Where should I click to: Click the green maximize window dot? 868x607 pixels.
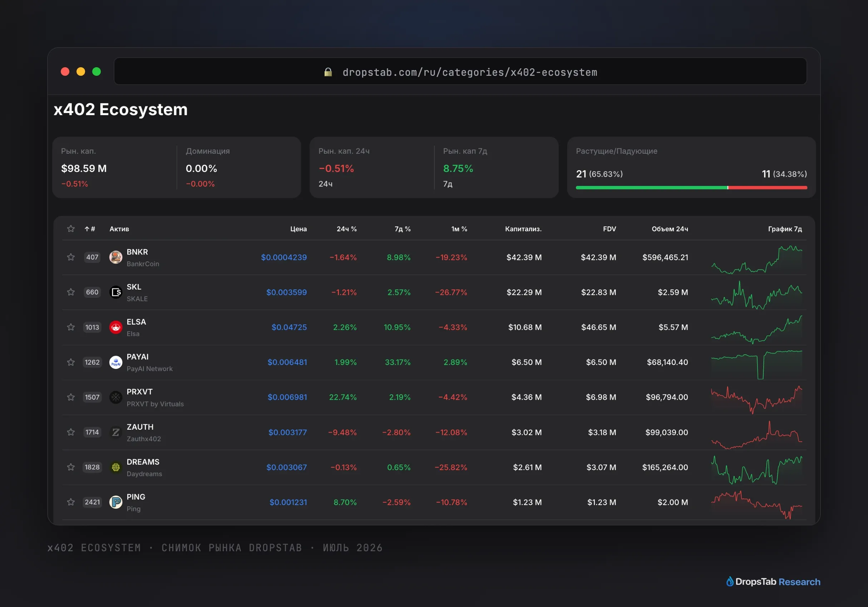(x=97, y=71)
